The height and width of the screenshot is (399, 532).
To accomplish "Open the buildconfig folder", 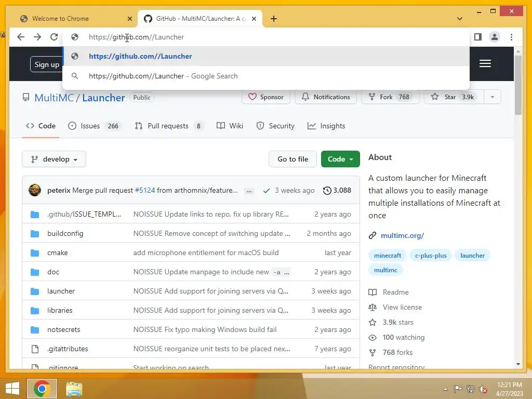I will (65, 233).
